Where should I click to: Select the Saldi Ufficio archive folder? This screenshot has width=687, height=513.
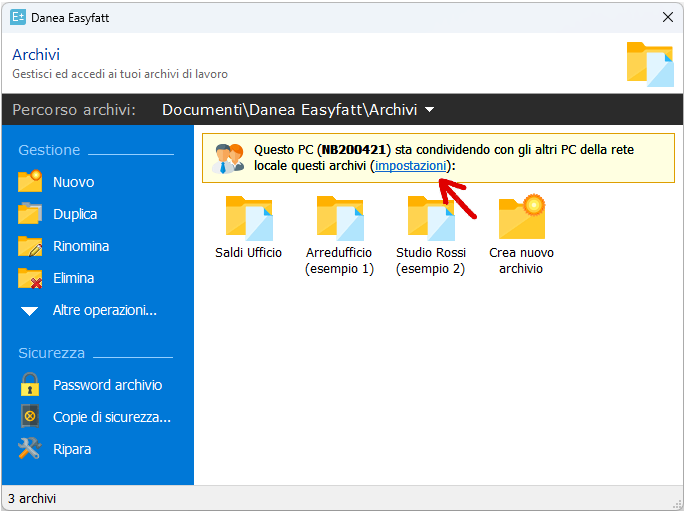click(x=249, y=218)
